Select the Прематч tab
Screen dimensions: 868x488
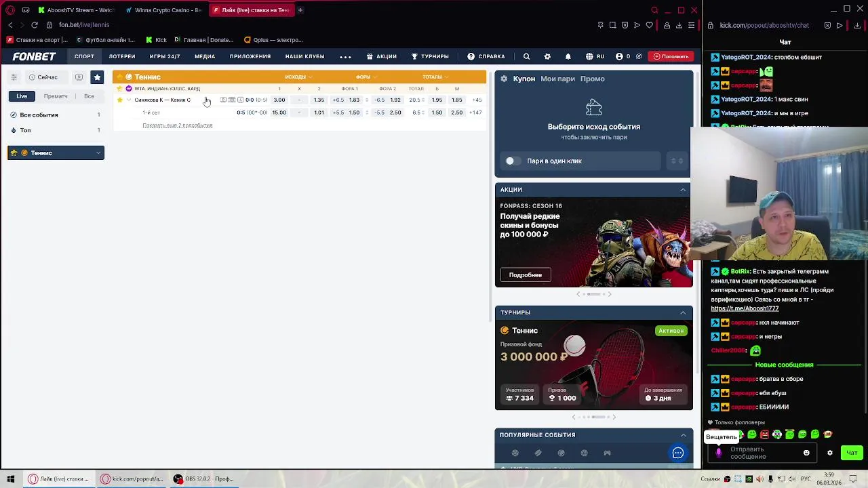point(56,96)
